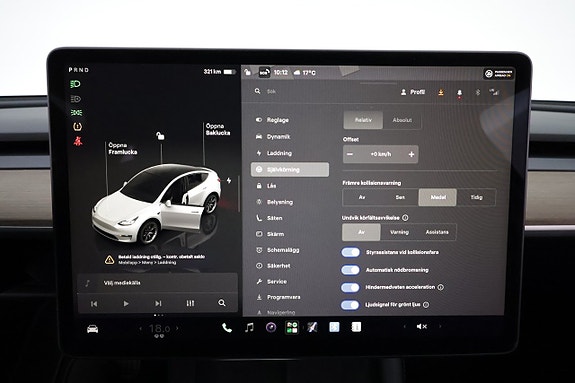This screenshot has height=383, width=575.
Task: Toggle Ljudsignal för grönt ljus switch
Action: point(351,304)
